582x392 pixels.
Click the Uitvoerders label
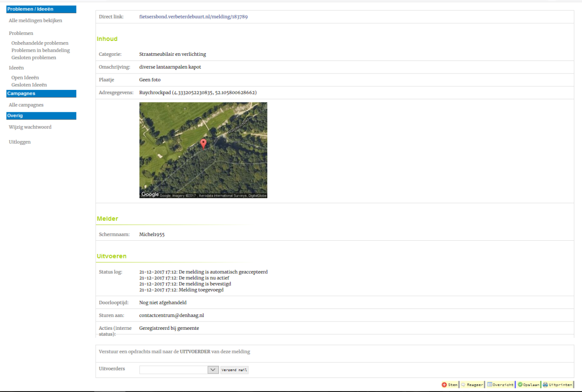tap(112, 369)
